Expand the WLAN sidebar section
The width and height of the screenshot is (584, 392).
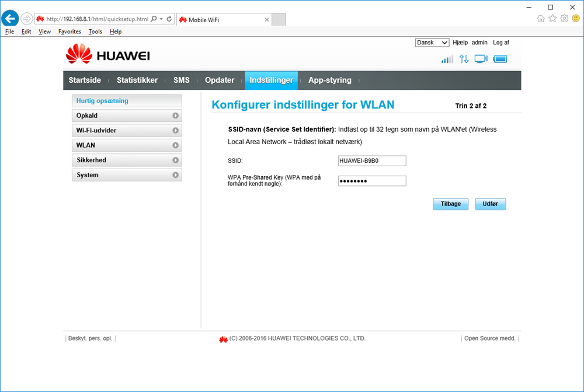[x=127, y=145]
